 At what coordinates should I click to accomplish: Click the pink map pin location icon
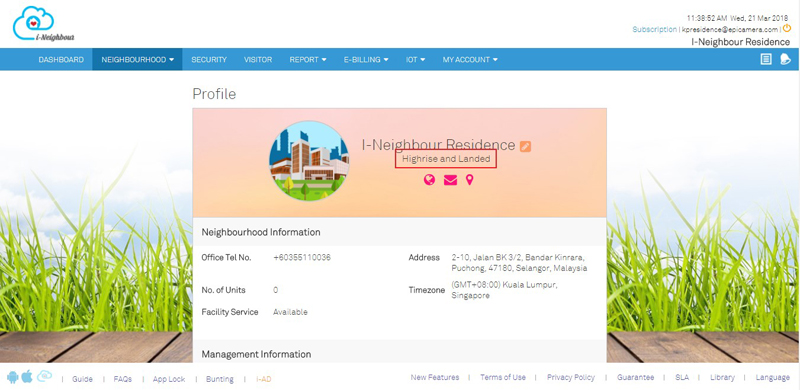coord(469,180)
